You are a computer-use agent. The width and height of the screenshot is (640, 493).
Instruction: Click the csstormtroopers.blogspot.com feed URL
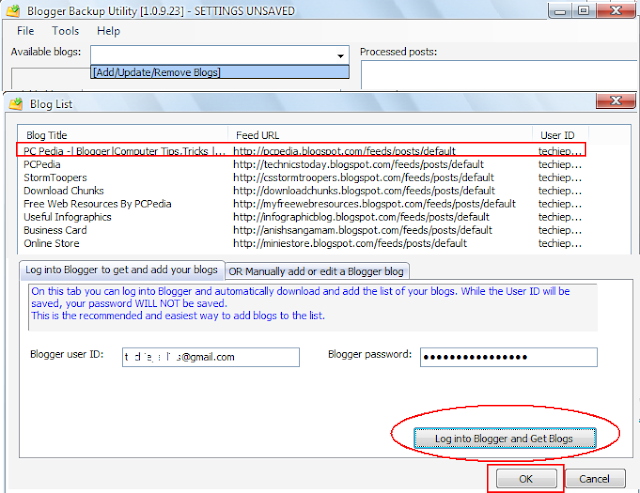(x=364, y=178)
